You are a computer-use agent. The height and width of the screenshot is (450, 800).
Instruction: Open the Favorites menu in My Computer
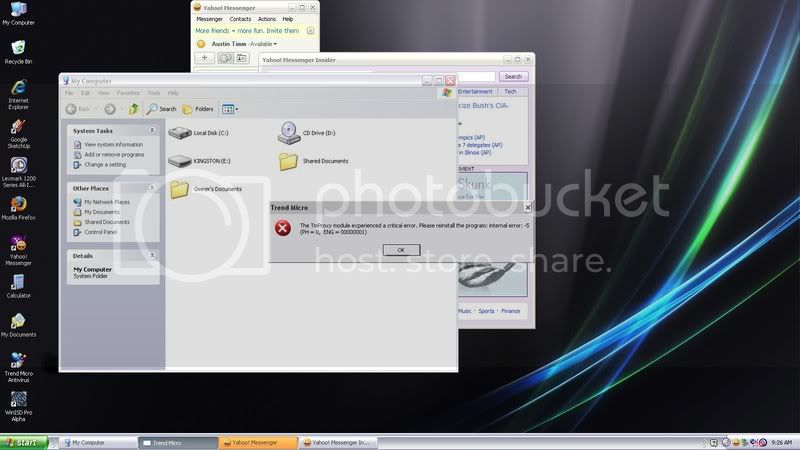tap(128, 93)
